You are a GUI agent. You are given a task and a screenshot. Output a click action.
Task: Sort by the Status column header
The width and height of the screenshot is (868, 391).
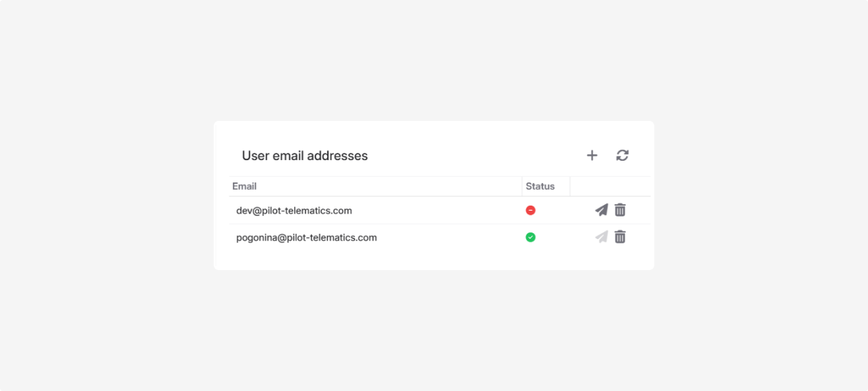(x=540, y=186)
